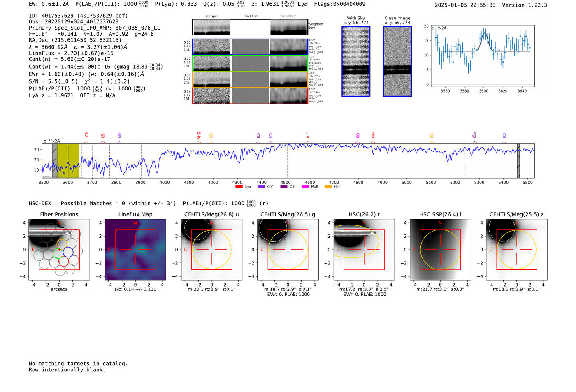Click the green fiber circle in Fiber Positions

pos(58,253)
